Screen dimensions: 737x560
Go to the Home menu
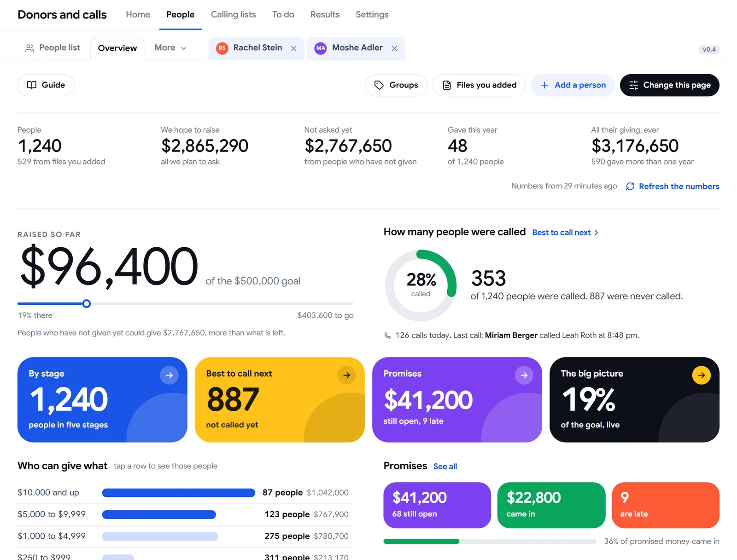tap(138, 15)
